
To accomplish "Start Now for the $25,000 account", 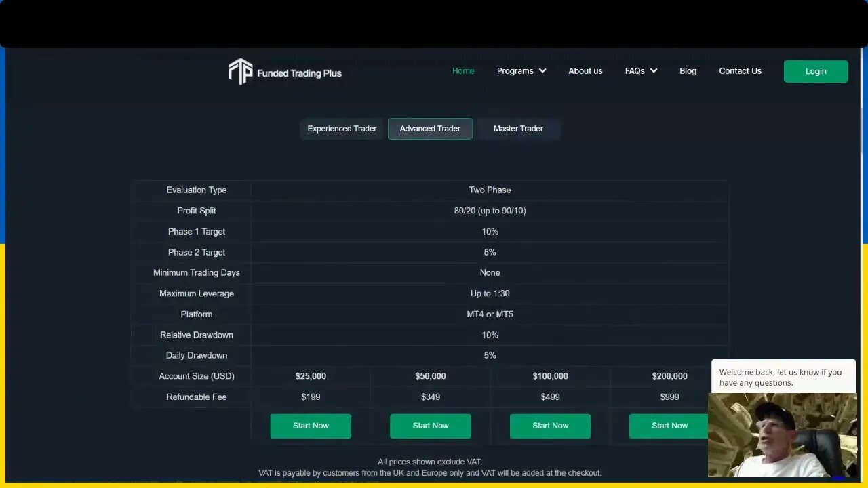I will pos(311,426).
